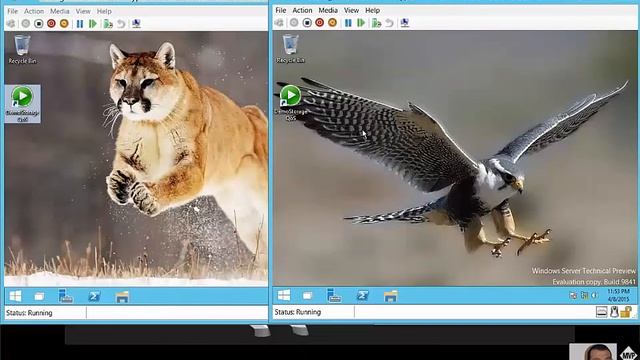Click second taskbar icon in right VM
The image size is (640, 360).
click(307, 296)
